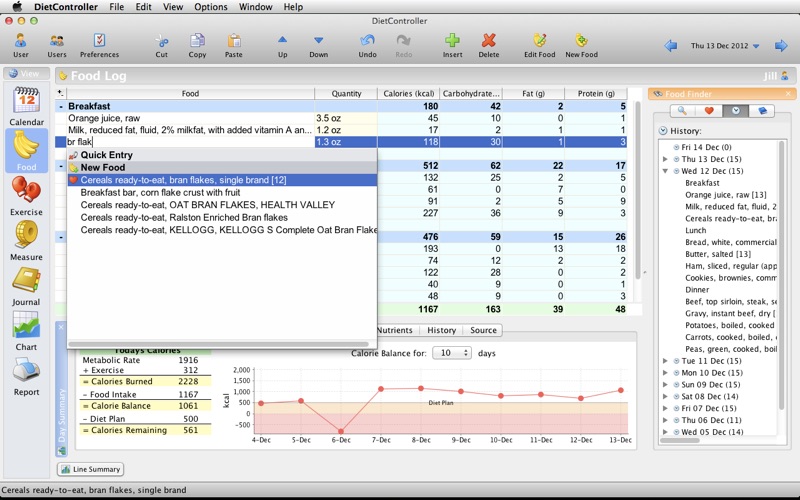The height and width of the screenshot is (500, 800).
Task: Open the Report sidebar view
Action: pos(27,377)
